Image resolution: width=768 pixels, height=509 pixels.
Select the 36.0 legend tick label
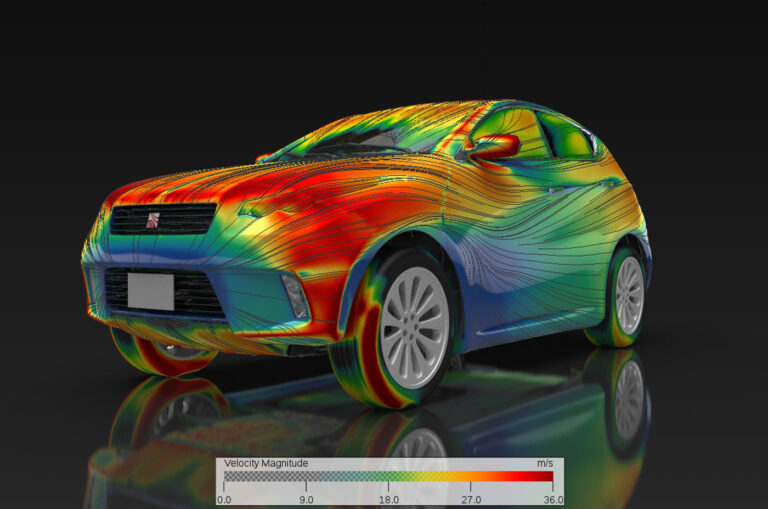[x=553, y=500]
